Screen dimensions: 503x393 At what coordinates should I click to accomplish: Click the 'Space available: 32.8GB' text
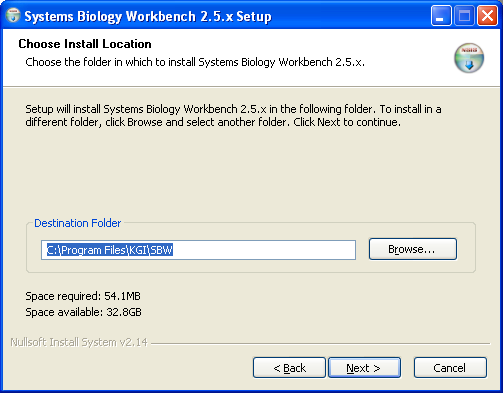83,312
